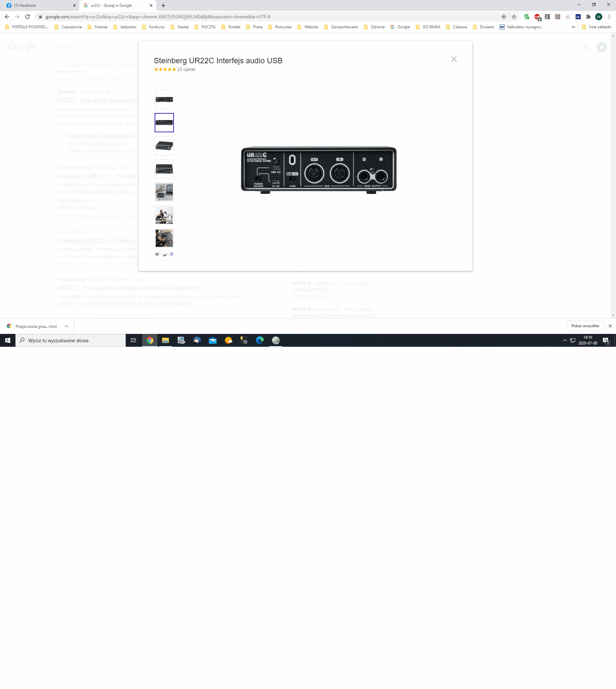
Task: Open Microsoft Edge from taskbar
Action: (x=260, y=340)
